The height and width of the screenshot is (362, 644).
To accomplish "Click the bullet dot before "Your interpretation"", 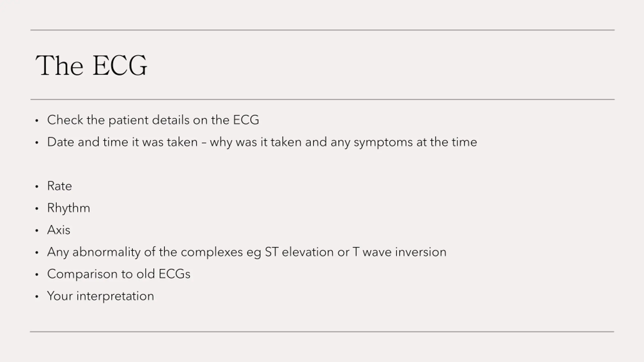I will 37,297.
